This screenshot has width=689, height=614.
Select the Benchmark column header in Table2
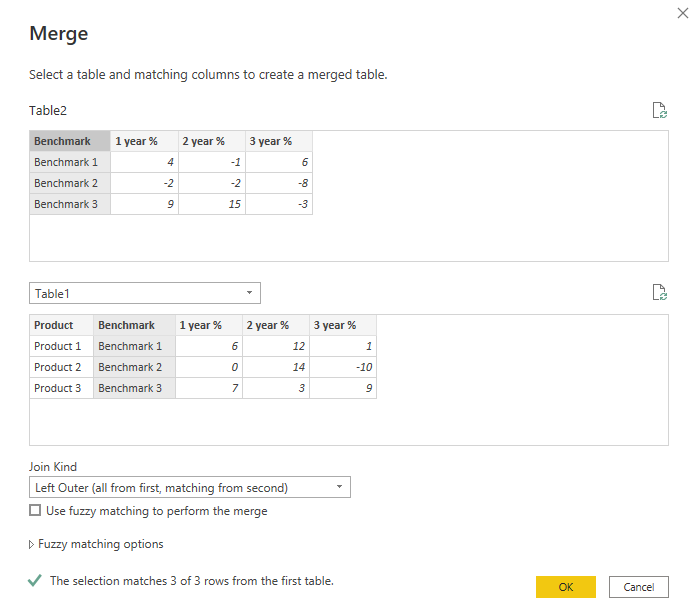point(70,141)
